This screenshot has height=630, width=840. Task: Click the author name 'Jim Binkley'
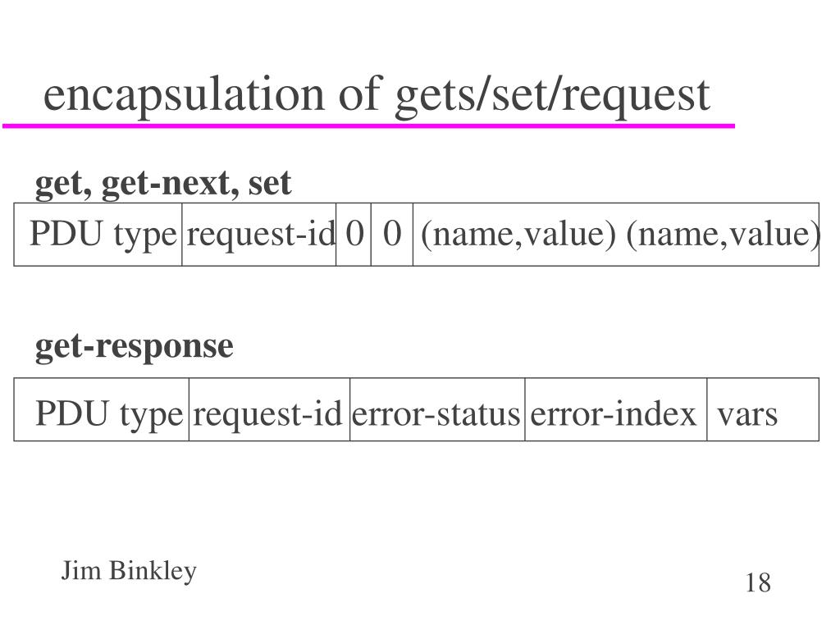pos(129,571)
